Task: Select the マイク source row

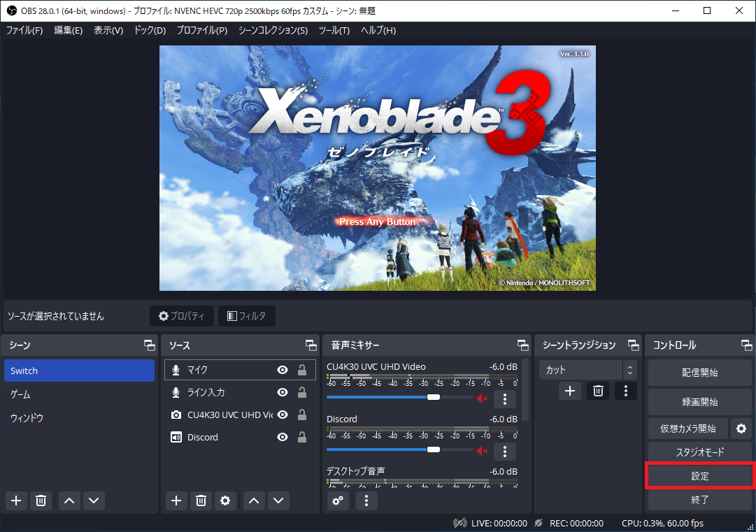Action: 240,370
